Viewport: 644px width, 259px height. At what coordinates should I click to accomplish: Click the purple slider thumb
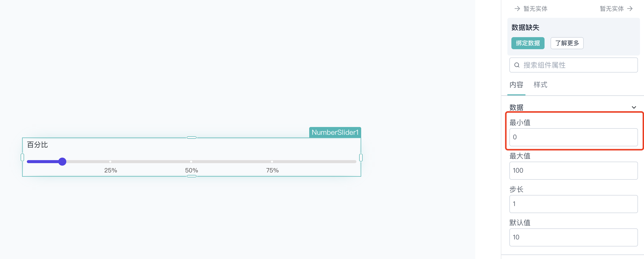point(62,162)
